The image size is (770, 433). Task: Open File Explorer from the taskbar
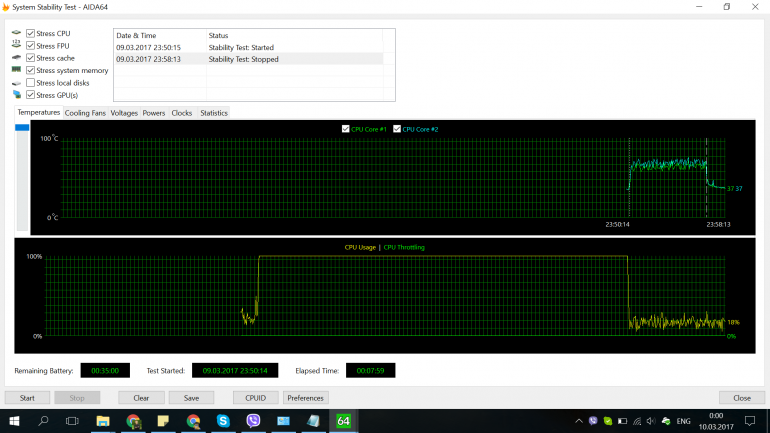click(103, 421)
